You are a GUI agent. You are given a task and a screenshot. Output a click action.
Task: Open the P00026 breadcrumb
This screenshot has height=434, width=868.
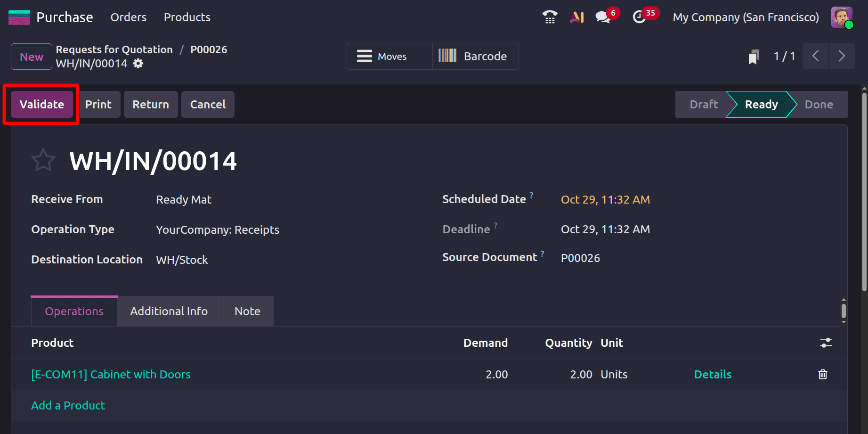pyautogui.click(x=209, y=49)
